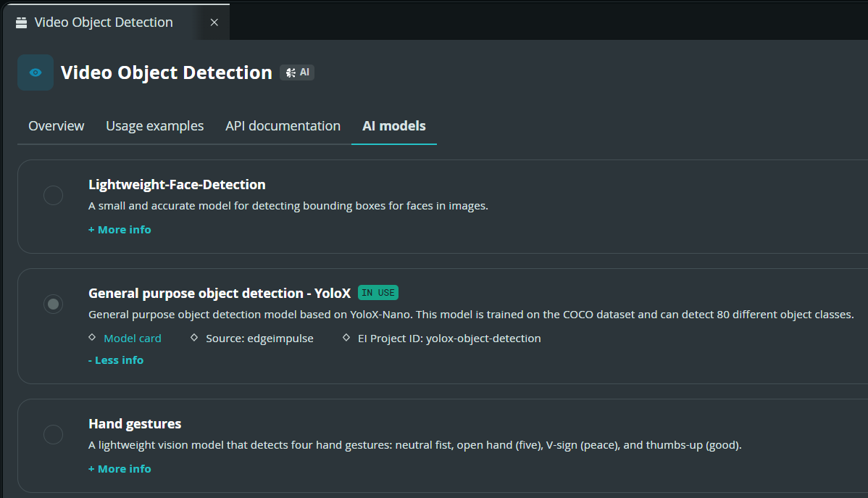
Task: Click the IN USE badge on YoloX
Action: (378, 292)
